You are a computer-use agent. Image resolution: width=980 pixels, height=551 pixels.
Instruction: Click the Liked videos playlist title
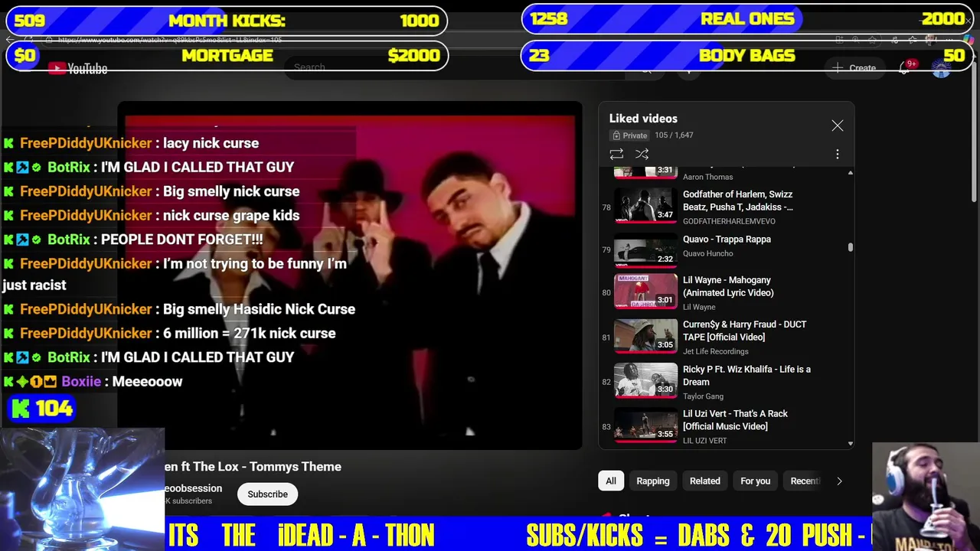643,119
